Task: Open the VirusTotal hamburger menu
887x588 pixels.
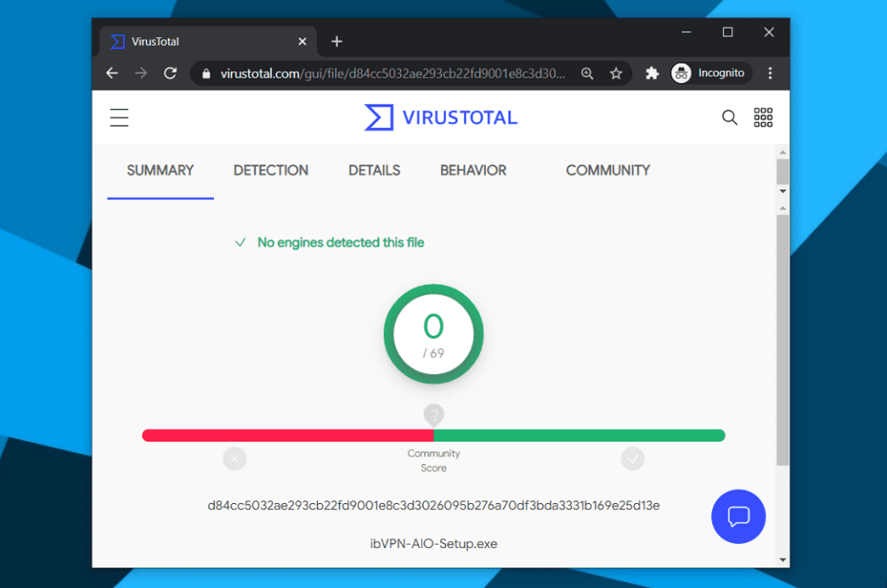Action: click(119, 118)
